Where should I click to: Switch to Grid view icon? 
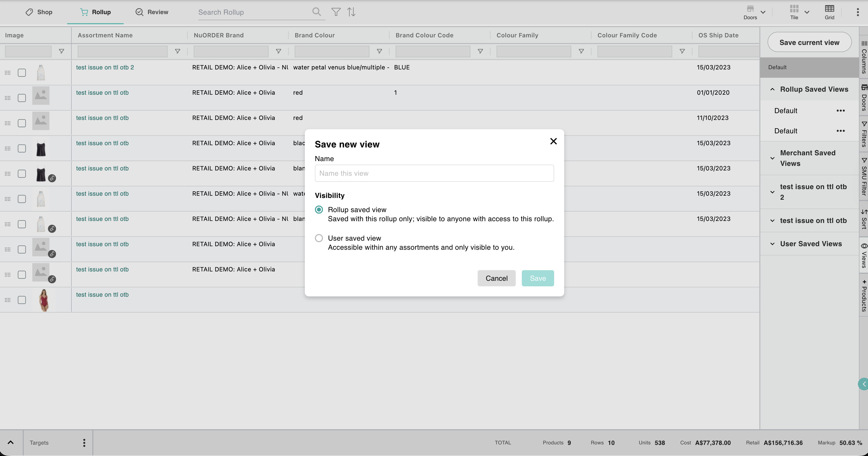pyautogui.click(x=829, y=12)
